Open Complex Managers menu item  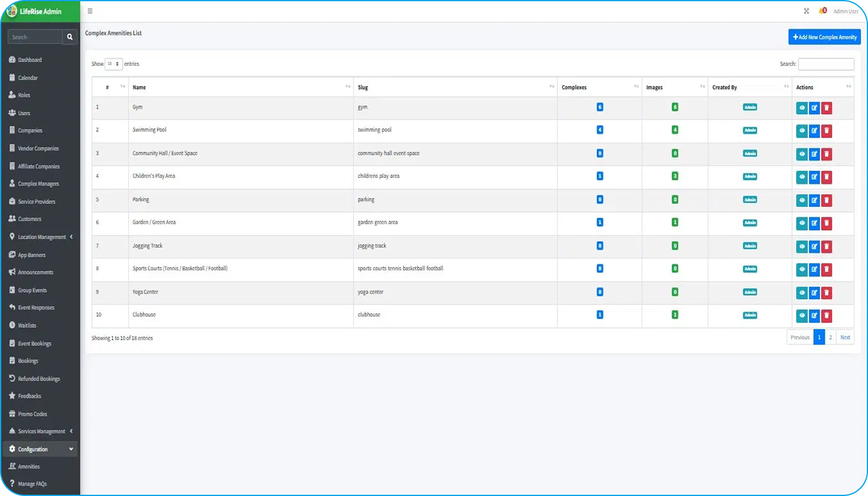click(x=38, y=184)
